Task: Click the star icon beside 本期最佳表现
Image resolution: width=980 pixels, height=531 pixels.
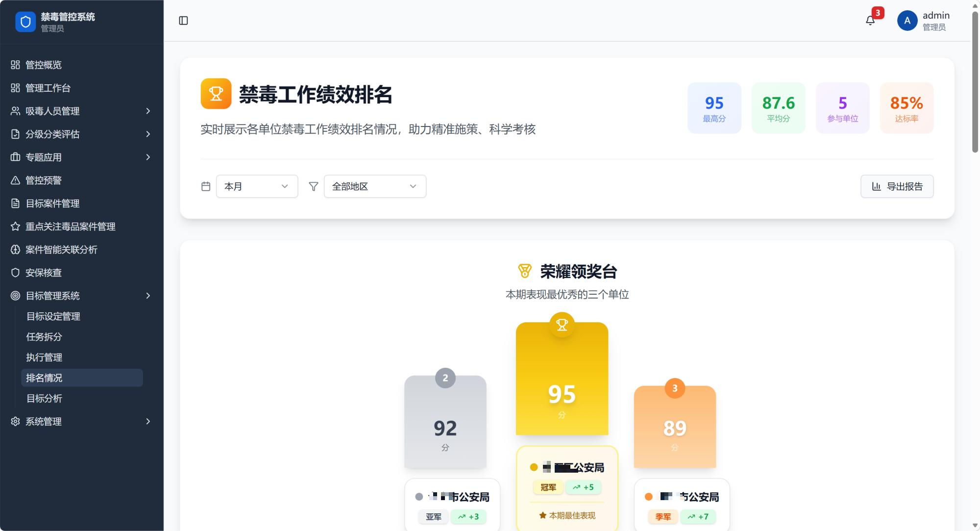Action: (542, 515)
